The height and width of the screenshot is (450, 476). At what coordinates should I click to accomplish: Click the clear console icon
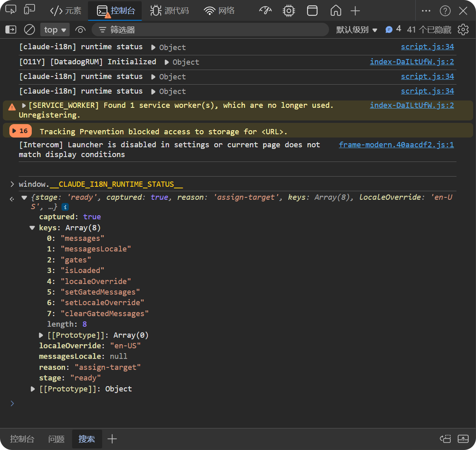(29, 29)
